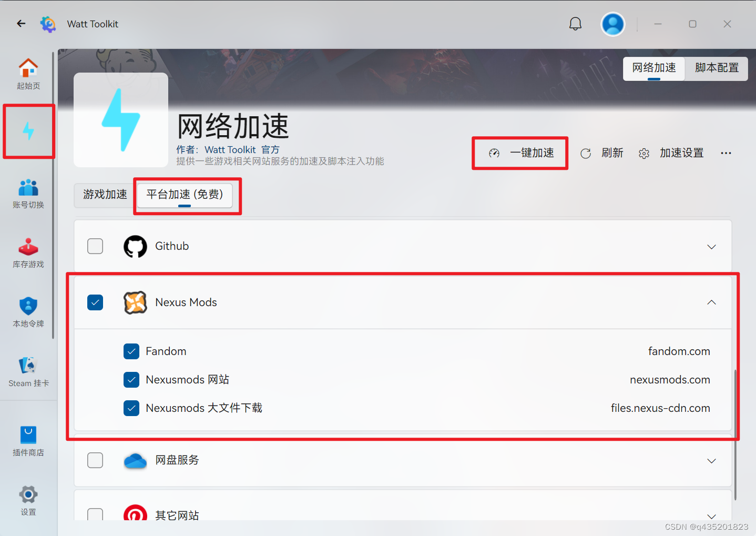The width and height of the screenshot is (756, 536).
Task: Uncheck Nexusmods 大文件下载 checkbox
Action: (x=131, y=408)
